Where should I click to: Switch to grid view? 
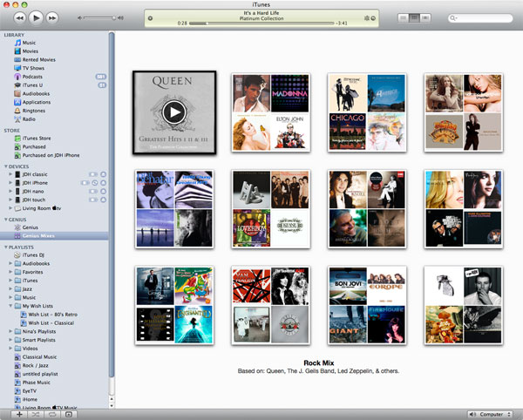point(414,17)
